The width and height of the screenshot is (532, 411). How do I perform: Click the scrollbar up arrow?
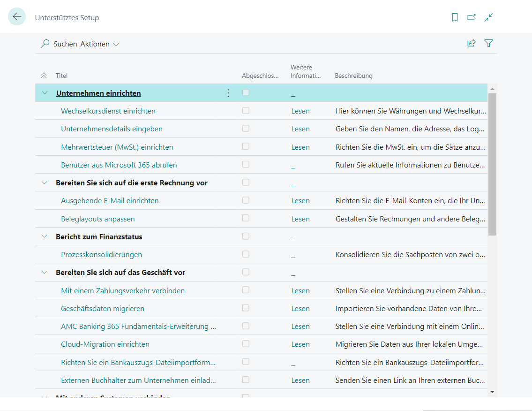point(492,89)
